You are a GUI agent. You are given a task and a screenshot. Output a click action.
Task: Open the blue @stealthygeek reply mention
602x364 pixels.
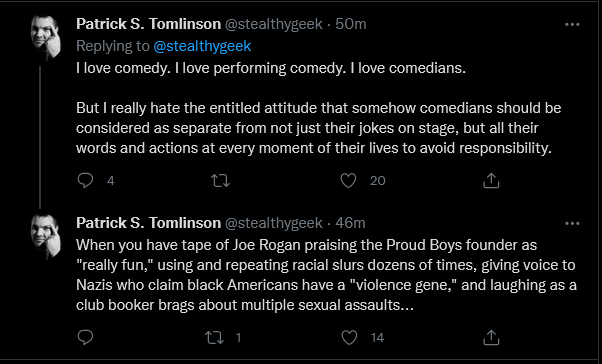click(x=202, y=46)
